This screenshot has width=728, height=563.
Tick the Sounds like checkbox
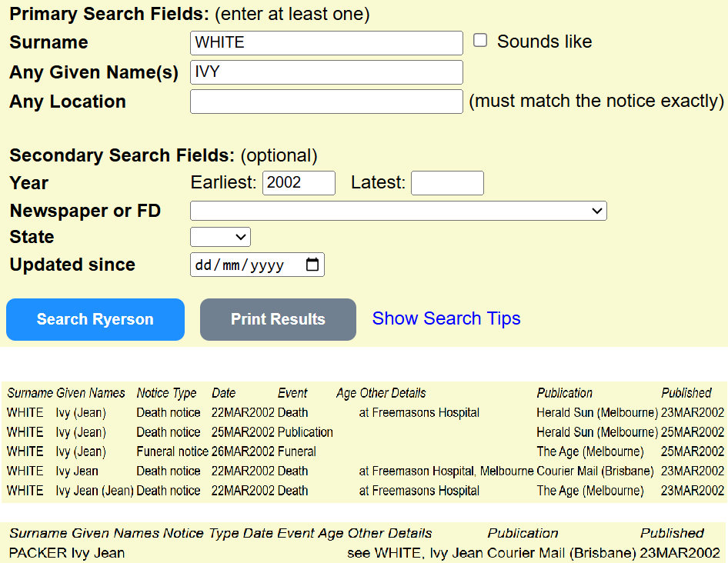tap(480, 41)
